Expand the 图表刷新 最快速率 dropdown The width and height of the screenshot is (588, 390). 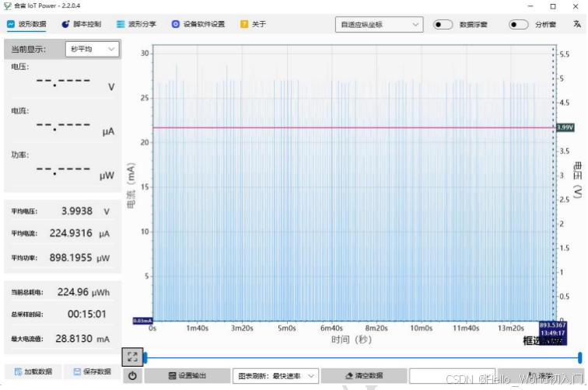(275, 376)
